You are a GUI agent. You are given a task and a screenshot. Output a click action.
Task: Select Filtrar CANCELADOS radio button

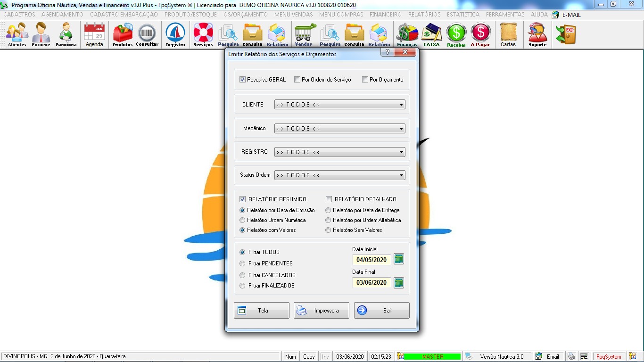coord(242,275)
